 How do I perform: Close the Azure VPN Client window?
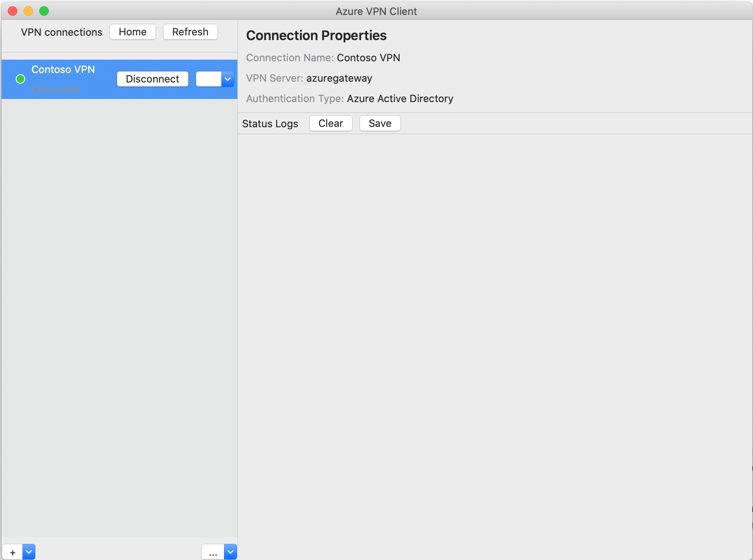[x=13, y=11]
